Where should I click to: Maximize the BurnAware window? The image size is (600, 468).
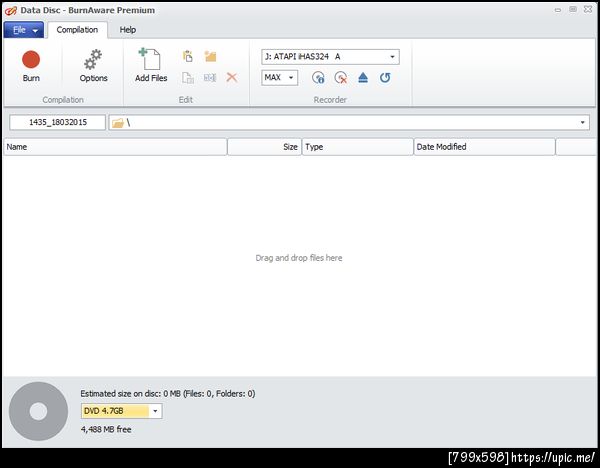[x=573, y=9]
